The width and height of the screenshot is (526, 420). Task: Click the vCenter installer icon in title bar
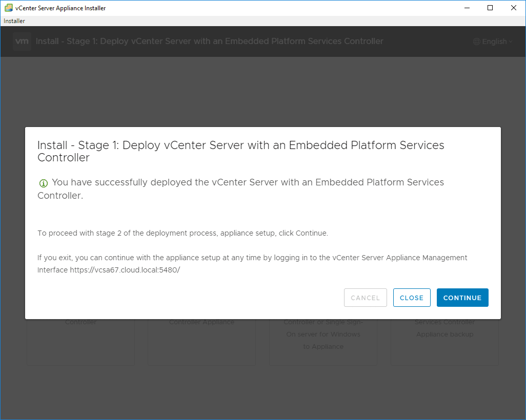9,8
